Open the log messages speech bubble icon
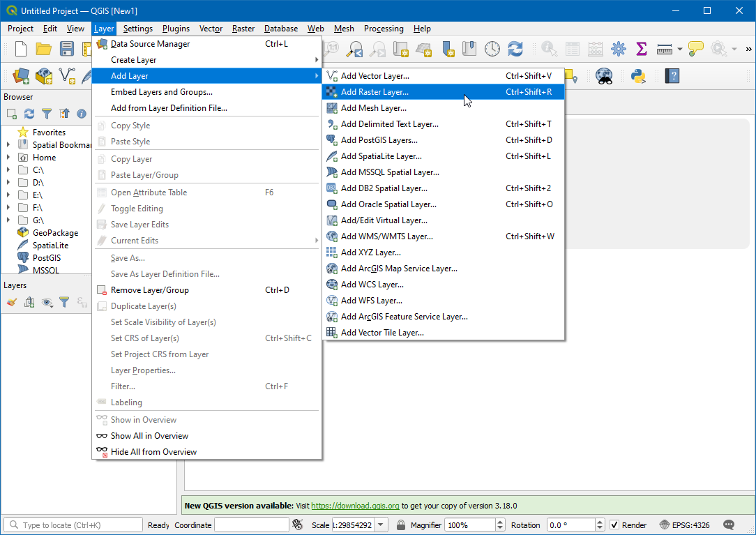Image resolution: width=756 pixels, height=535 pixels. [x=729, y=525]
